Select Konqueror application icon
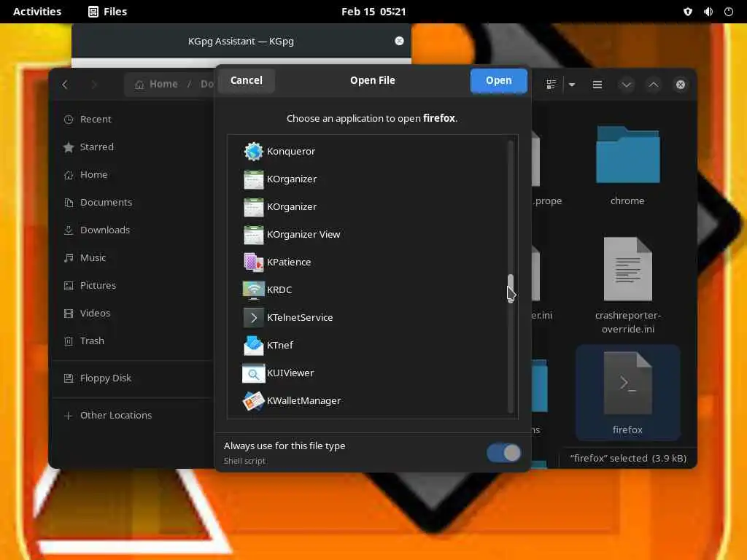This screenshot has height=560, width=747. (253, 152)
